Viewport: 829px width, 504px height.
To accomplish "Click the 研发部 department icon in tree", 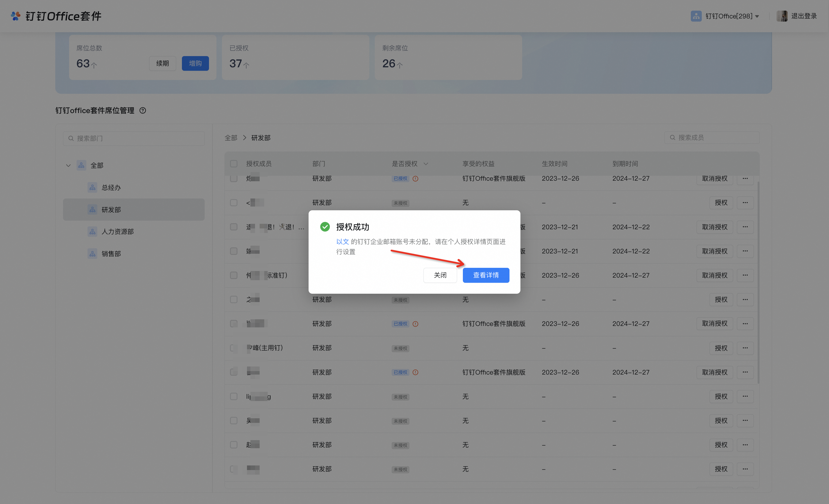I will (92, 209).
